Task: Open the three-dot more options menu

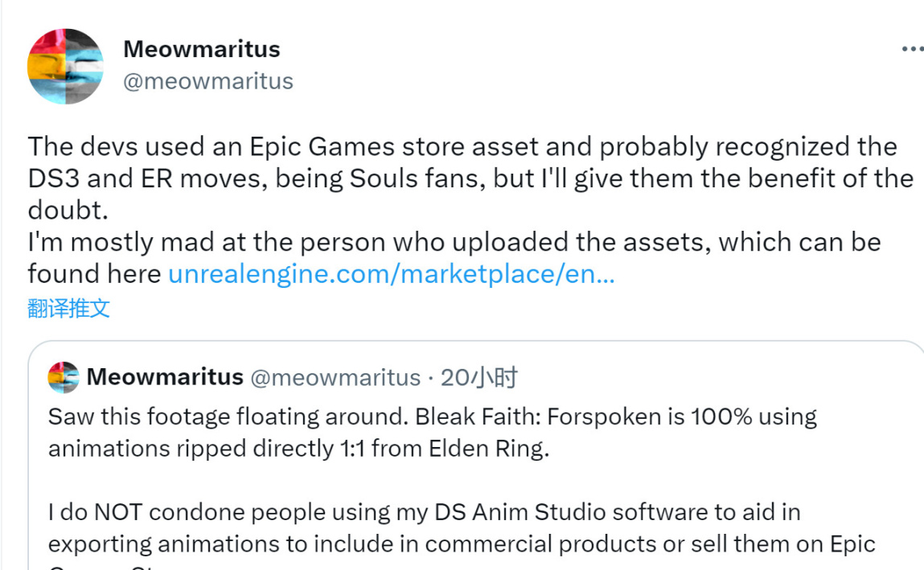Action: click(912, 49)
